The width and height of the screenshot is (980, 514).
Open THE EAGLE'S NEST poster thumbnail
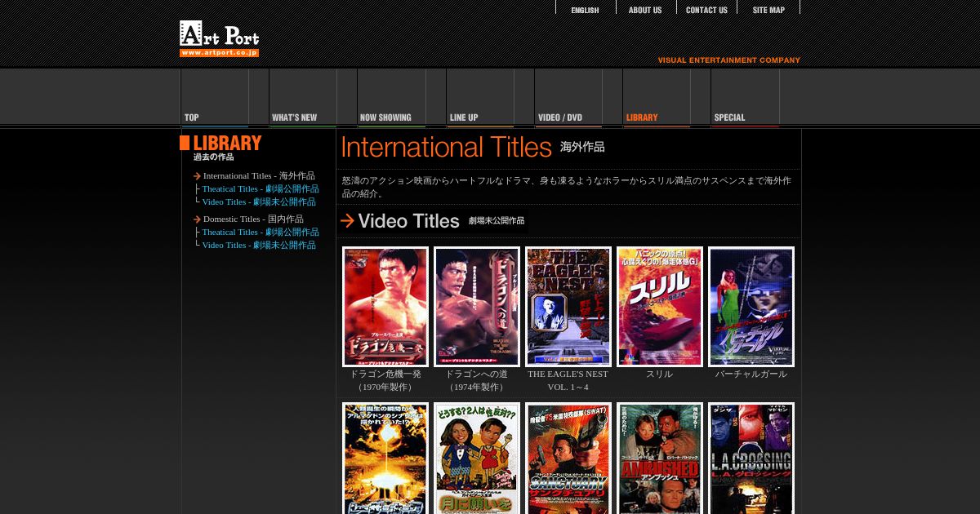coord(568,307)
